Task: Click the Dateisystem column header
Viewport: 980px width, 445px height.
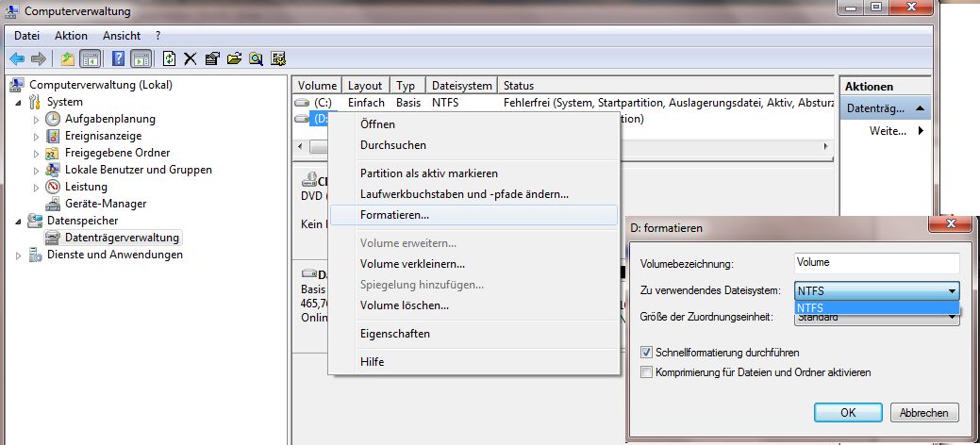Action: click(x=462, y=85)
